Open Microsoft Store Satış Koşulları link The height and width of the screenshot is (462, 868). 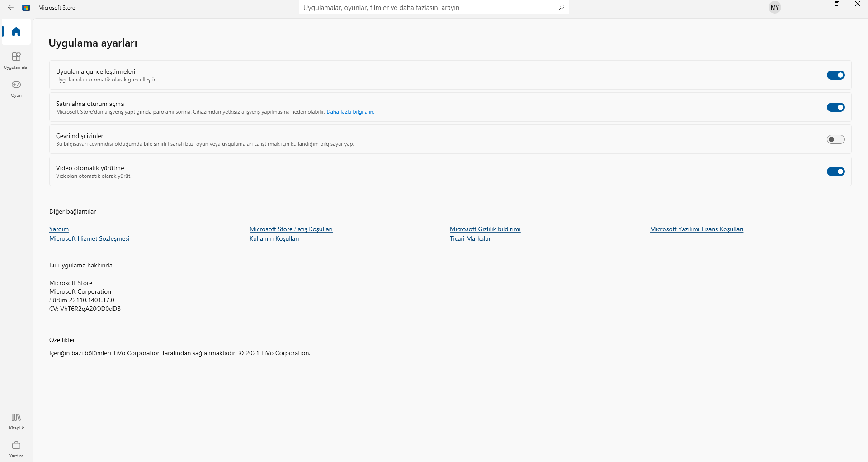(x=291, y=229)
